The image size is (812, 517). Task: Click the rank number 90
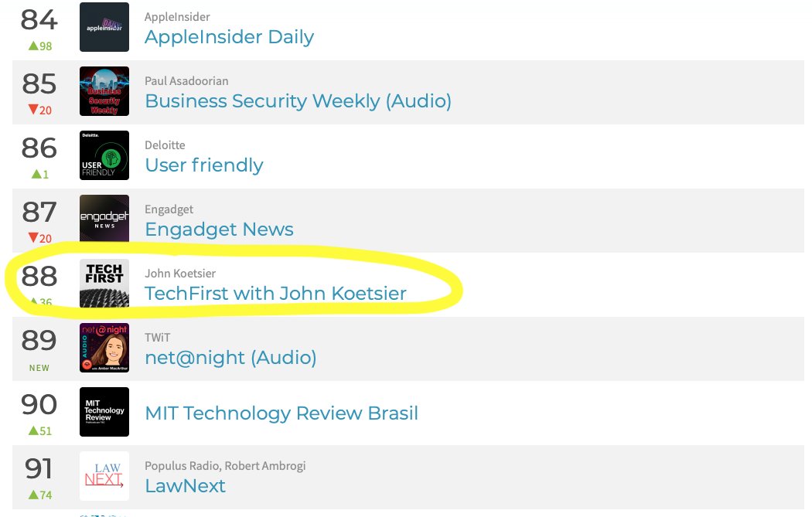pyautogui.click(x=39, y=405)
